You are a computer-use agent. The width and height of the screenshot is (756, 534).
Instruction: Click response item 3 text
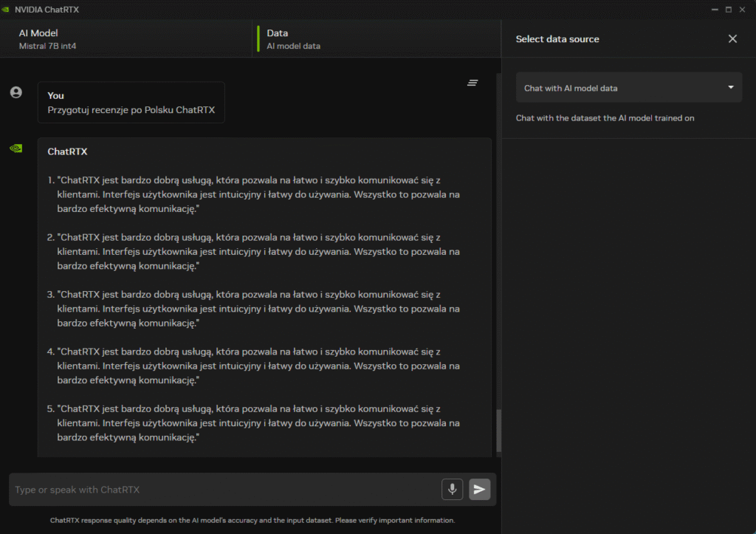(x=258, y=309)
